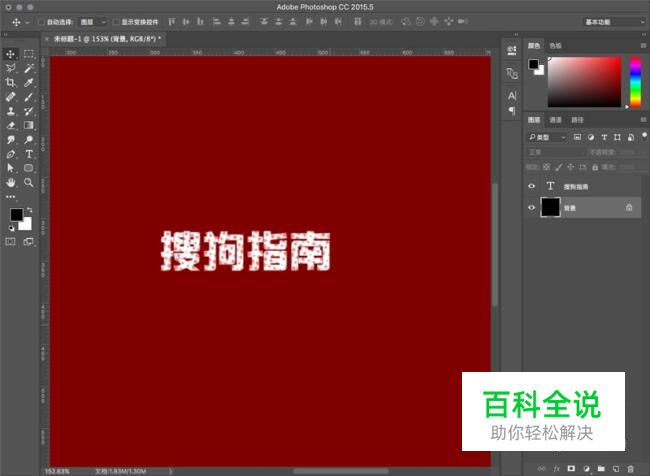The height and width of the screenshot is (476, 650).
Task: Toggle layer filtering switch
Action: [644, 135]
